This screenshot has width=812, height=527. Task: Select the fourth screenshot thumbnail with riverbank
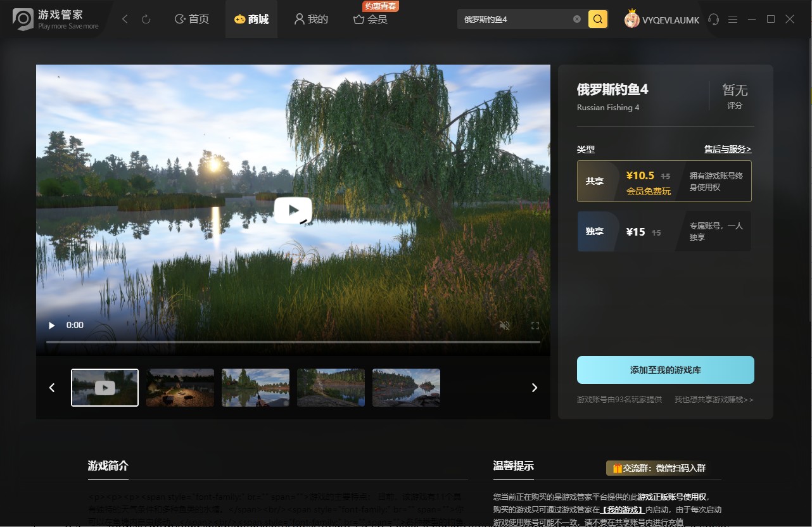click(x=331, y=388)
